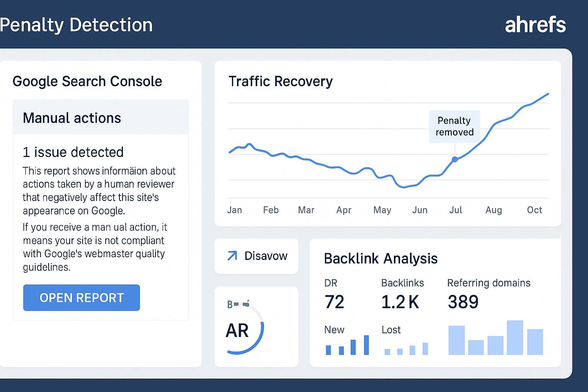Click the Referring domains count 389

[x=463, y=302]
